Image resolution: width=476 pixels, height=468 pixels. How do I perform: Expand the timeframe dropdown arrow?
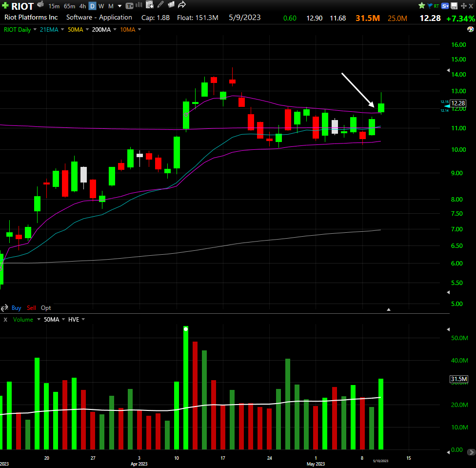pos(119,6)
